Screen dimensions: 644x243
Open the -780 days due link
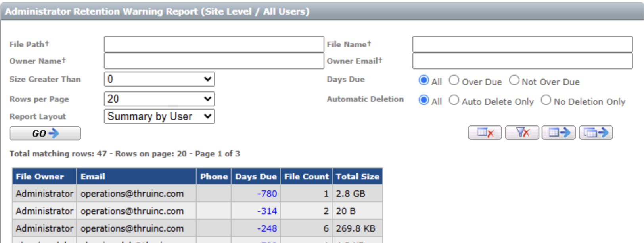(x=267, y=194)
